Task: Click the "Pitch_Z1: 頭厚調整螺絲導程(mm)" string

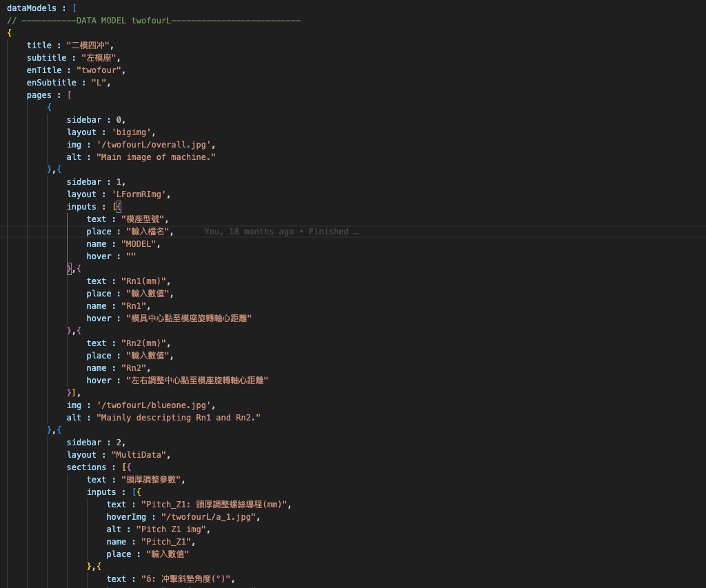Action: (x=214, y=505)
